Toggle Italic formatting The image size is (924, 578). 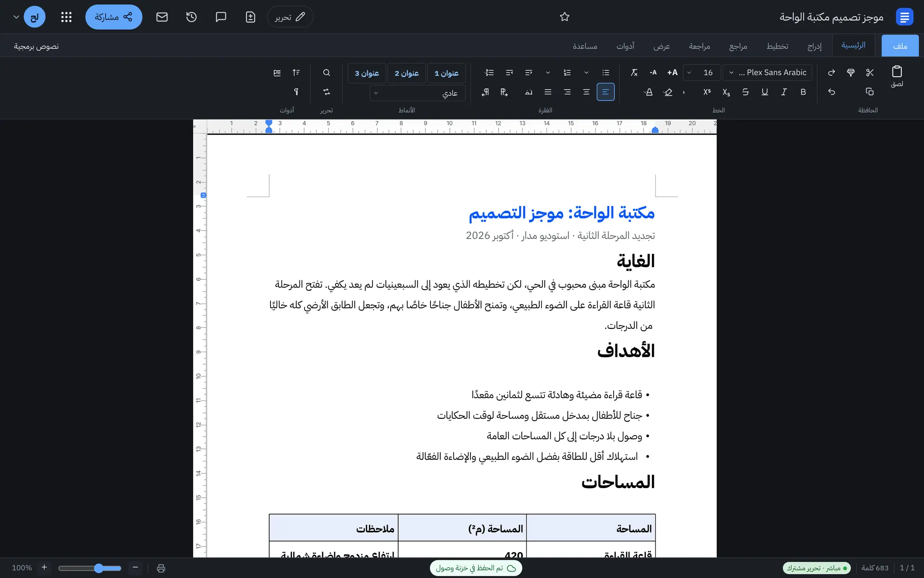[x=784, y=92]
